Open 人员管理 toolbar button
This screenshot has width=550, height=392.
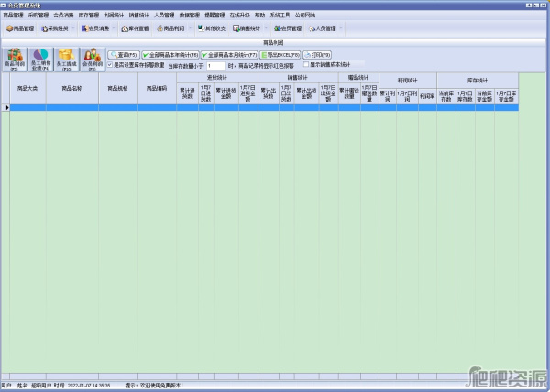tap(320, 28)
